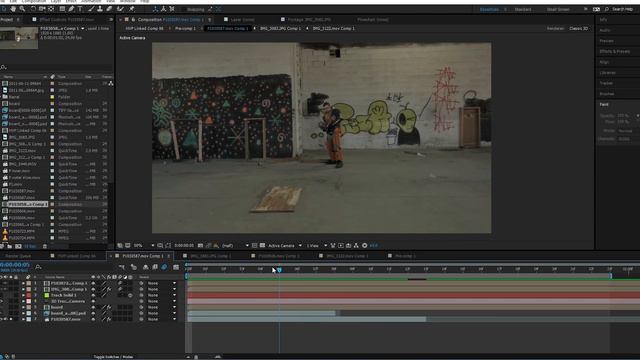This screenshot has width=640, height=360.
Task: Click label color swatch of layer 3
Action: pos(29,295)
